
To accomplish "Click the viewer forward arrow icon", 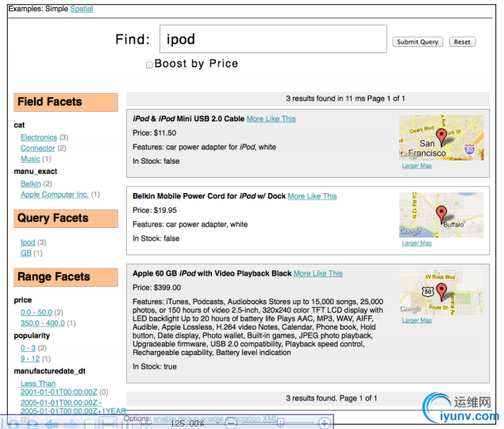I will pos(70,424).
